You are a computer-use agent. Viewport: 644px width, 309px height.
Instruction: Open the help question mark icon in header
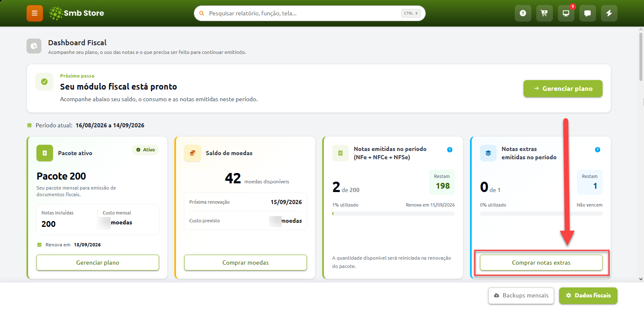tap(523, 13)
